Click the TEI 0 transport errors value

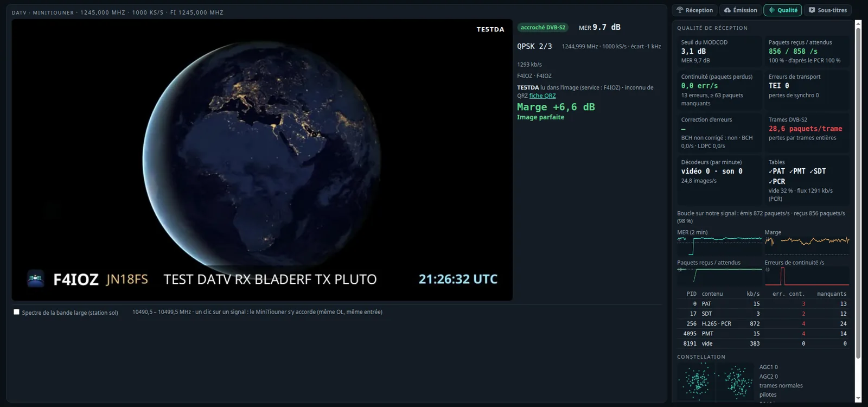tap(779, 86)
